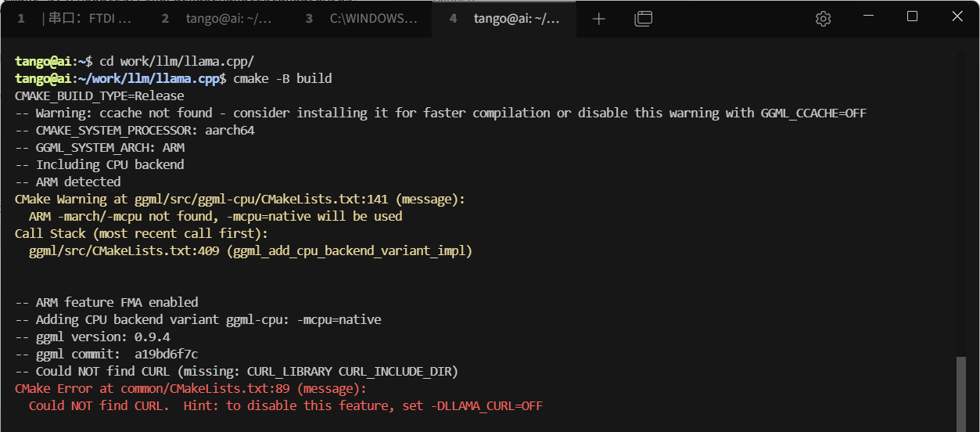Click the 'cd work/llm/llama.cpp/' command text

pos(176,61)
